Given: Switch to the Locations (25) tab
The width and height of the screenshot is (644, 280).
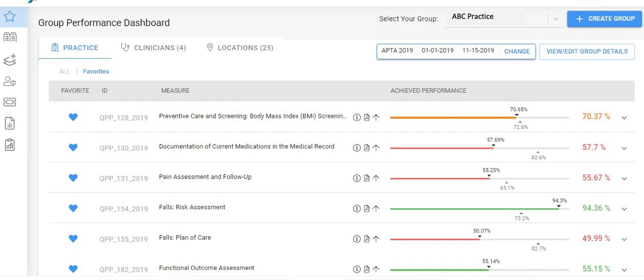Looking at the screenshot, I should coord(240,48).
